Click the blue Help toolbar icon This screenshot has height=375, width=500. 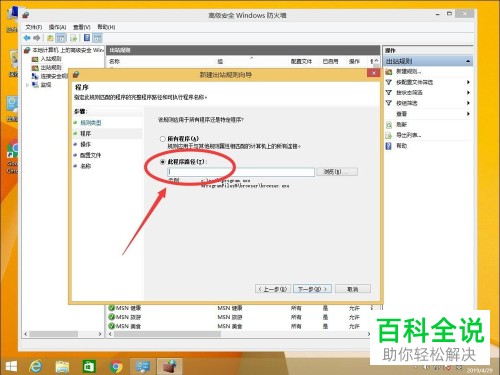(87, 38)
